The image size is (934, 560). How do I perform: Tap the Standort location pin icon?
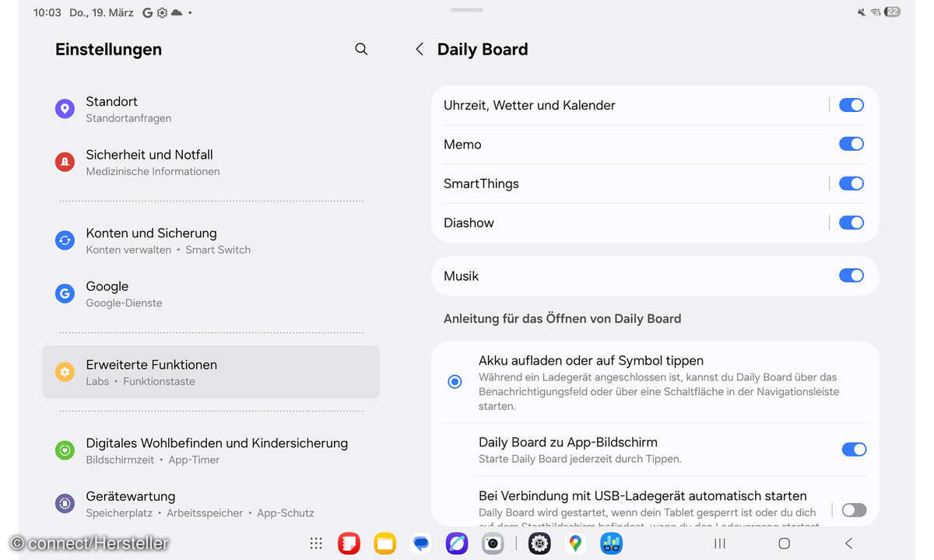[65, 108]
